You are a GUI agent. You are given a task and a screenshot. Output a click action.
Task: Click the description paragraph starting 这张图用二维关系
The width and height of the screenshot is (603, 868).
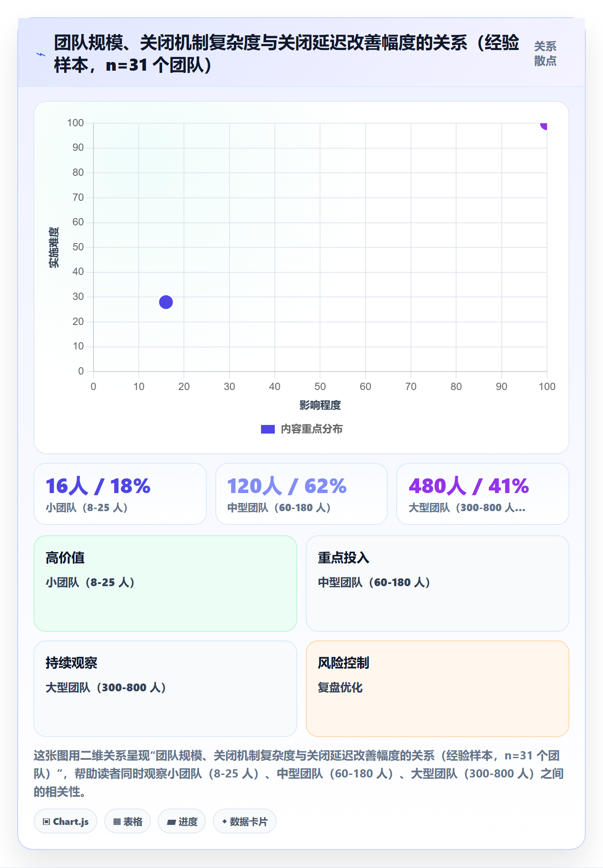click(299, 774)
